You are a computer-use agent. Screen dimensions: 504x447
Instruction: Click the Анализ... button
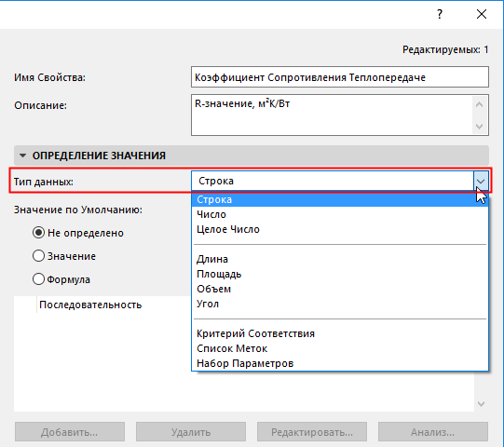[433, 432]
